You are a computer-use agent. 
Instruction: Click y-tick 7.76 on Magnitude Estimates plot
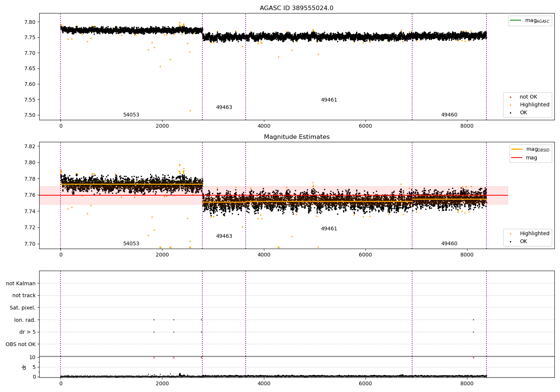(x=29, y=195)
